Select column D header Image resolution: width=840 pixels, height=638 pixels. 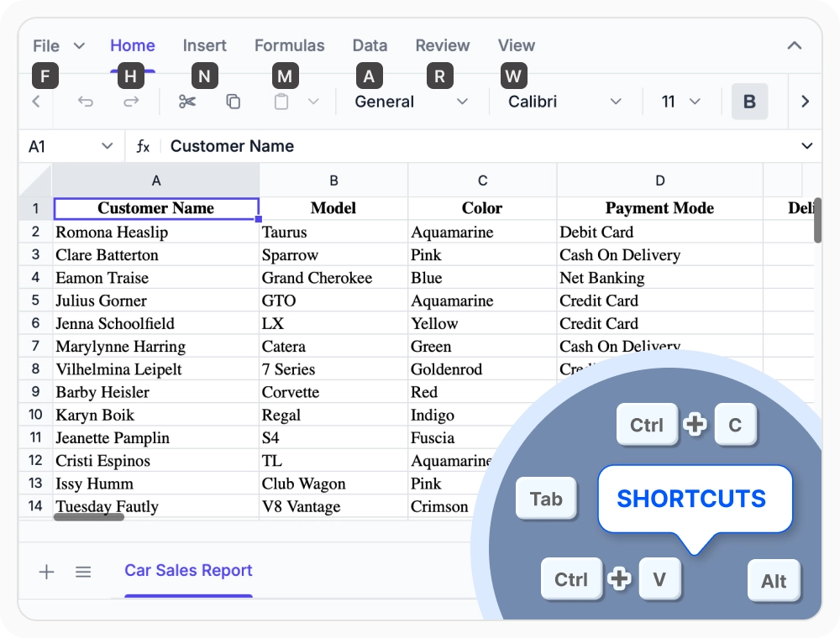tap(660, 181)
